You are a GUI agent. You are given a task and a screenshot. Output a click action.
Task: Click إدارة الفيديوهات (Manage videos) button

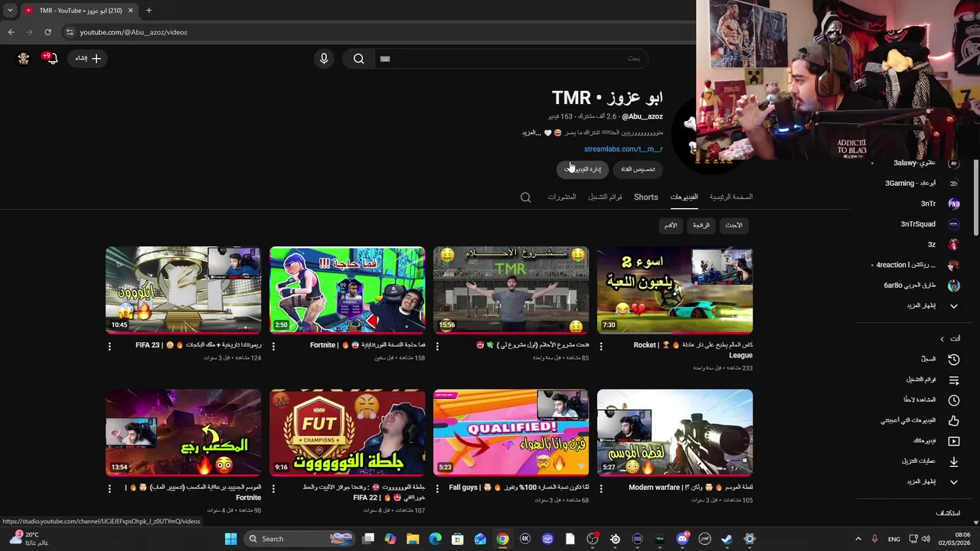(x=583, y=169)
